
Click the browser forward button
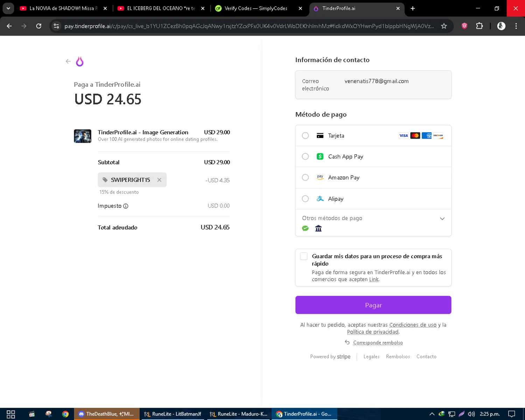24,26
